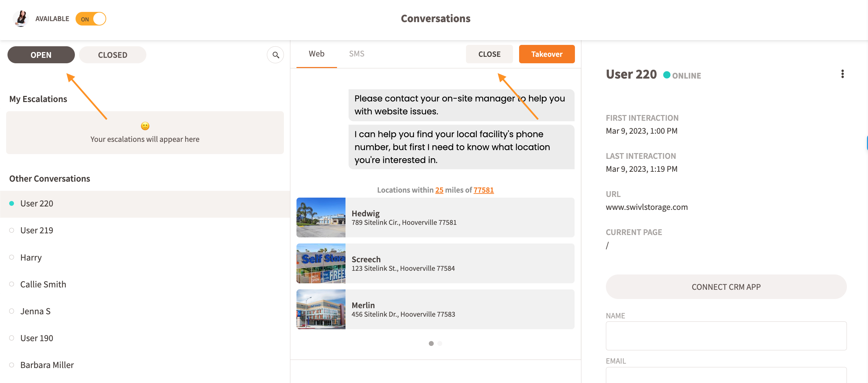Image resolution: width=868 pixels, height=383 pixels.
Task: Switch to CLOSED conversations
Action: [113, 55]
